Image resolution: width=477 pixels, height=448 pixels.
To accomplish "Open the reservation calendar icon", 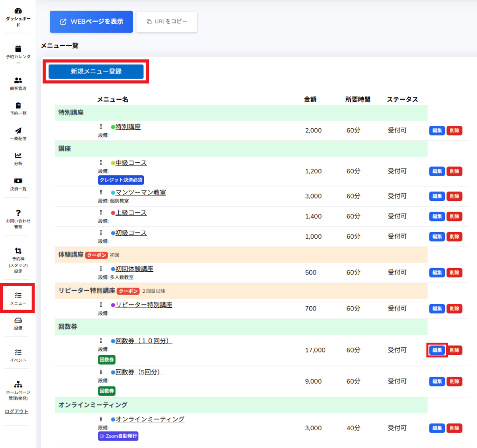I will pyautogui.click(x=18, y=48).
